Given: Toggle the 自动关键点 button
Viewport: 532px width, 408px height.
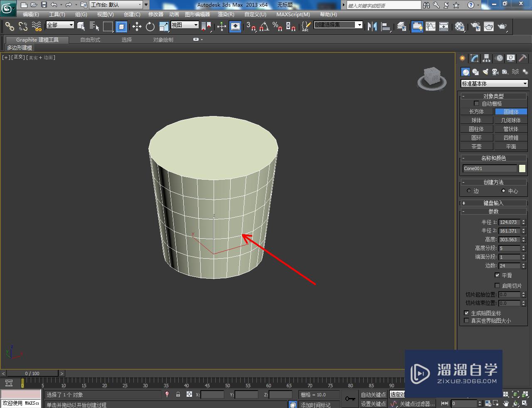Looking at the screenshot, I should (373, 394).
